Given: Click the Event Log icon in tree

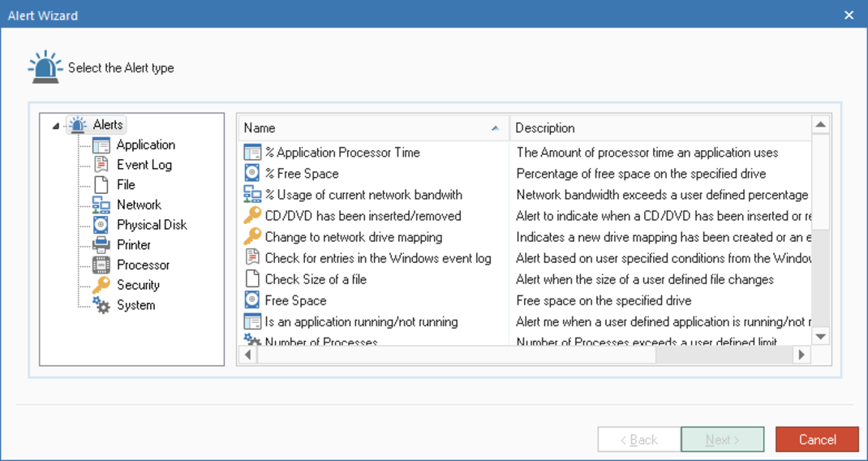Looking at the screenshot, I should coord(101,165).
